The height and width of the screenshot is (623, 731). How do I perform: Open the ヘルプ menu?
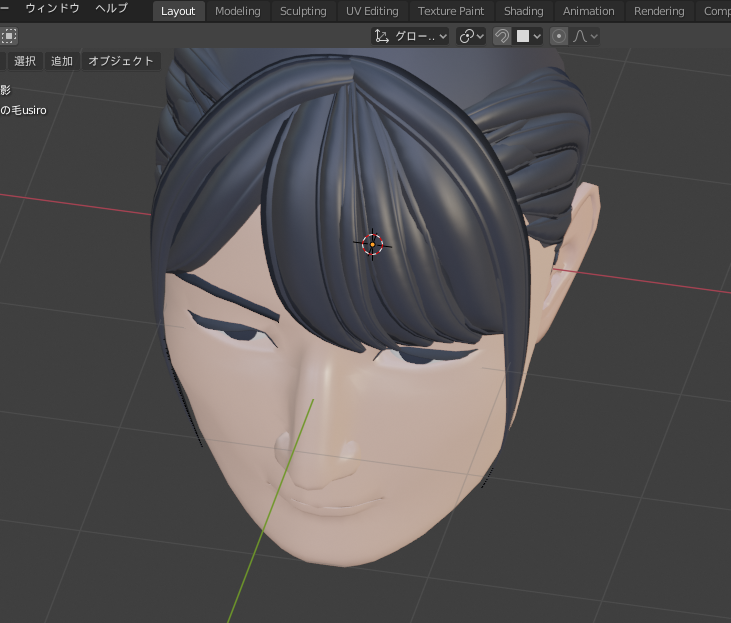(x=111, y=8)
